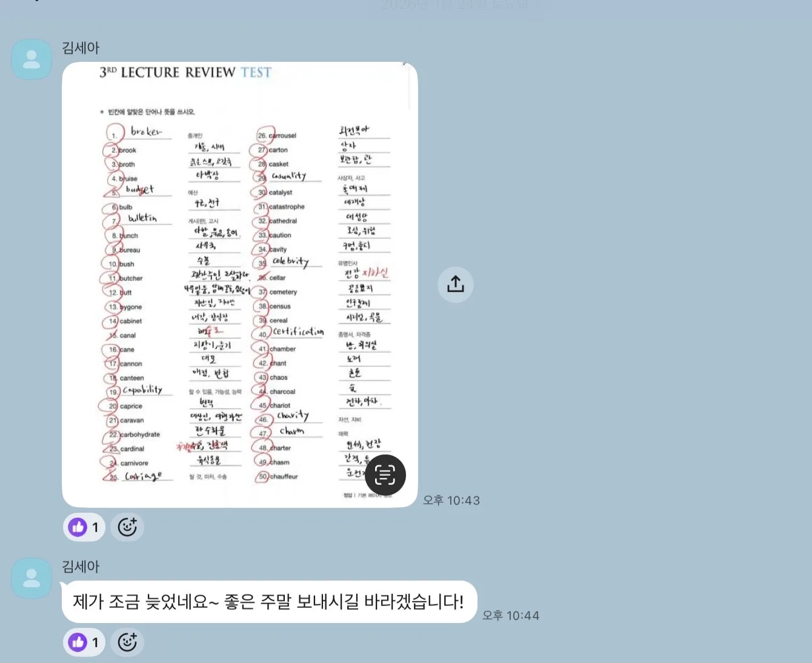
Task: Tap the smiley-plus icon under the weekend message
Action: 127,642
